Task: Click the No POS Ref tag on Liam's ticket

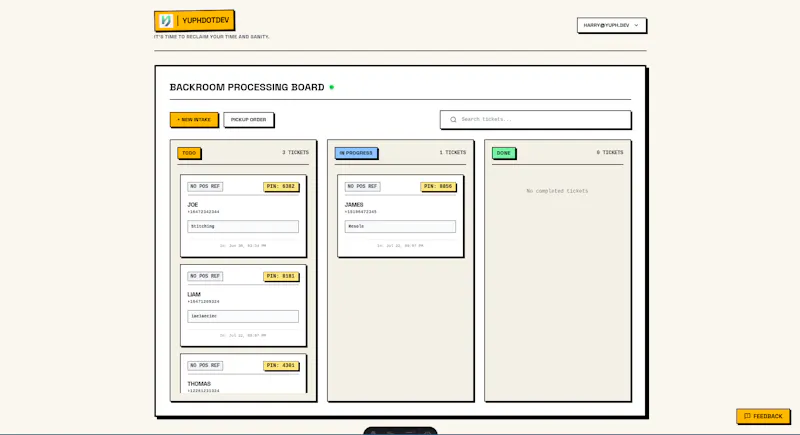Action: 205,276
